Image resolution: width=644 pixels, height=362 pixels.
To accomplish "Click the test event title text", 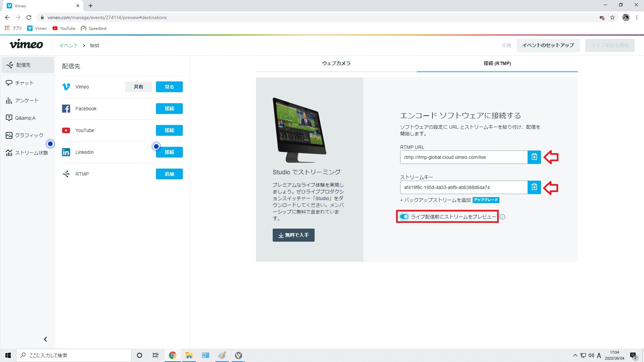I will click(94, 45).
